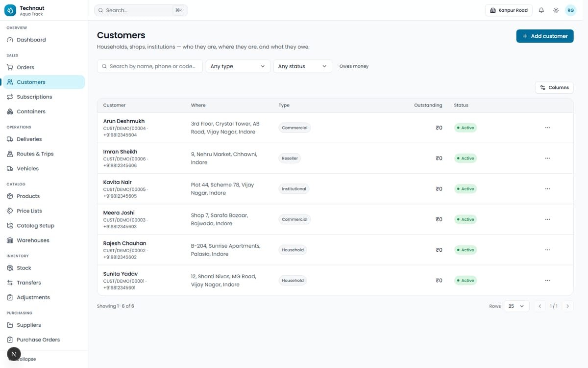
Task: Open the Any status dropdown
Action: coord(302,66)
